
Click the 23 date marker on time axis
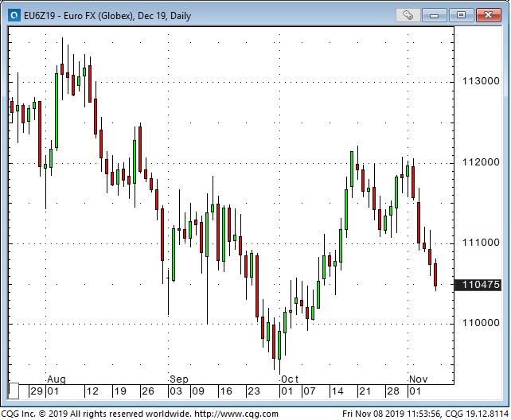pyautogui.click(x=254, y=391)
